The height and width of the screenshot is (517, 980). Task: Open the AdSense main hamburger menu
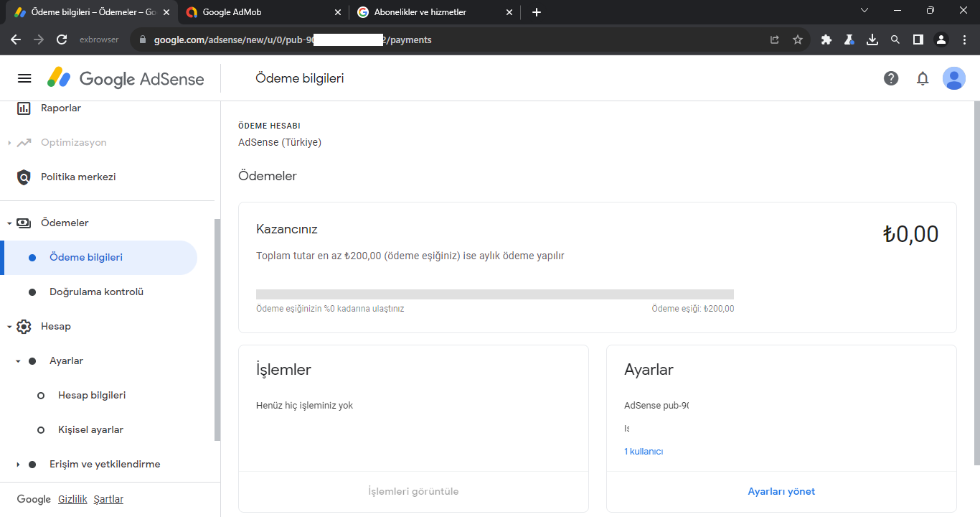tap(24, 78)
